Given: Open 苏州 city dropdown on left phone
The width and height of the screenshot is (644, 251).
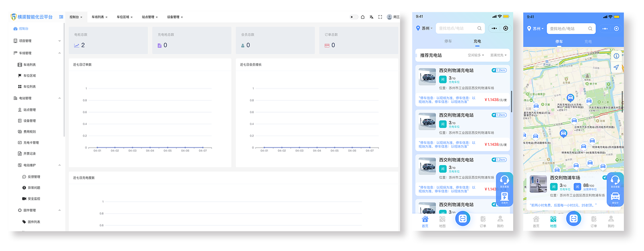Looking at the screenshot, I should tap(425, 28).
